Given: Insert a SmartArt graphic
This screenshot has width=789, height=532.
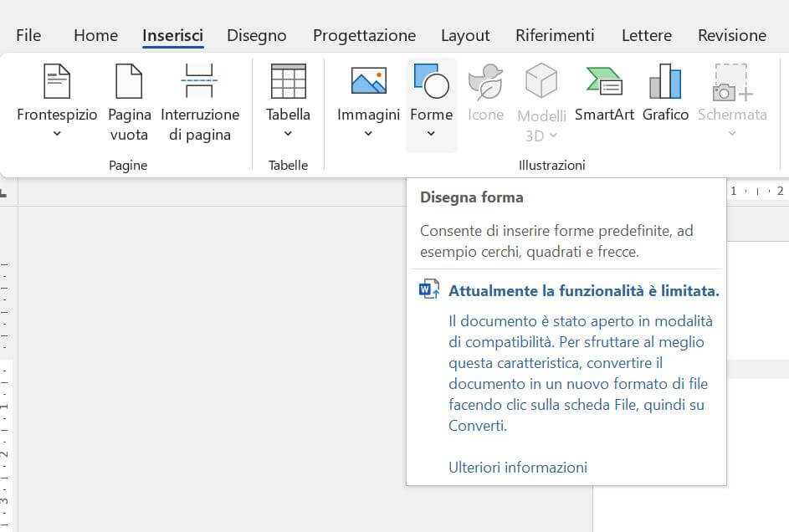Looking at the screenshot, I should [604, 82].
